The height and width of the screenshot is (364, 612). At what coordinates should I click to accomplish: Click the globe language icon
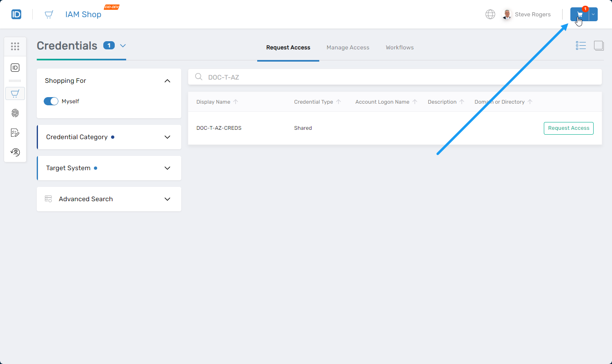(x=490, y=14)
